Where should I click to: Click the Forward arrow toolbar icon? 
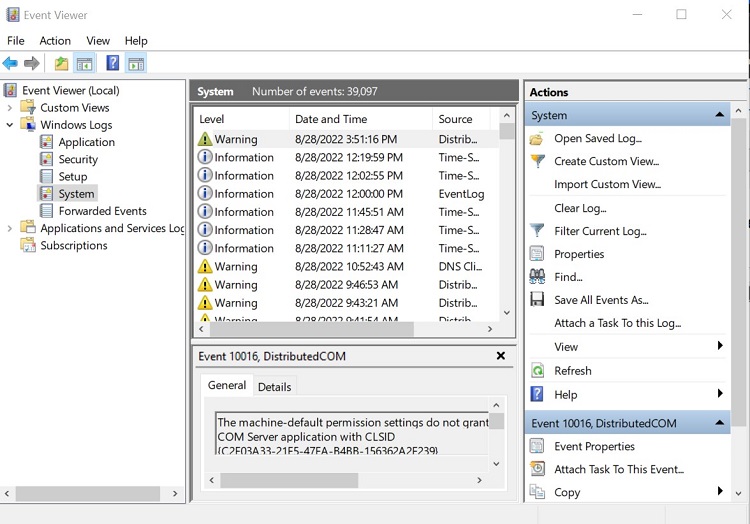point(32,64)
